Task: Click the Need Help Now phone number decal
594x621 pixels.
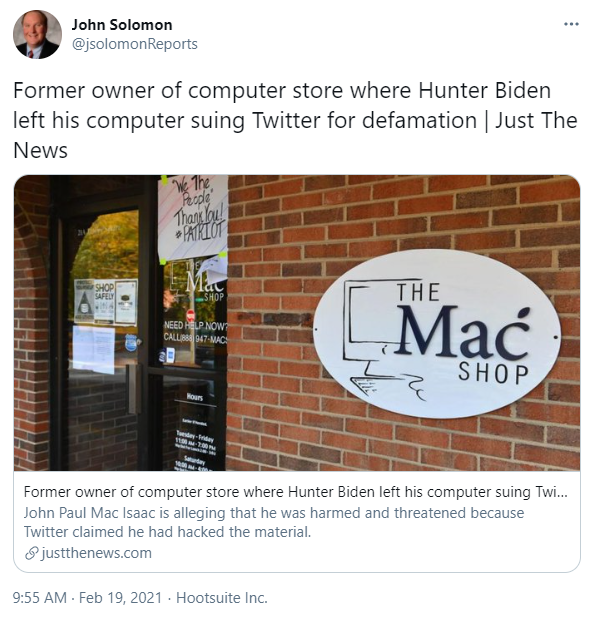Action: 196,331
